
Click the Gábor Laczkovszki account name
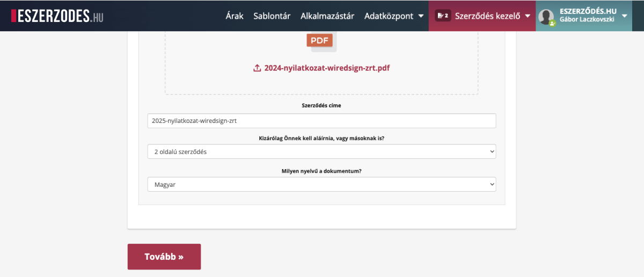[587, 19]
